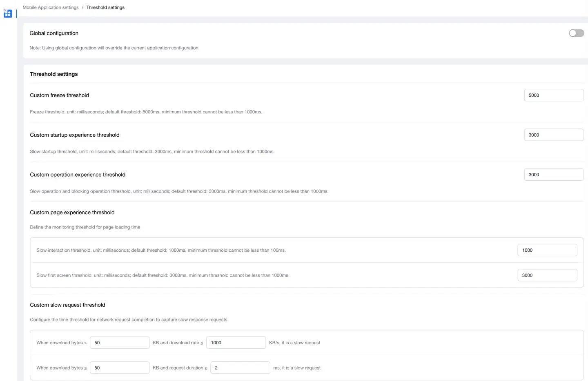Click the download bytes greater-than input
Image resolution: width=588 pixels, height=381 pixels.
coord(119,343)
